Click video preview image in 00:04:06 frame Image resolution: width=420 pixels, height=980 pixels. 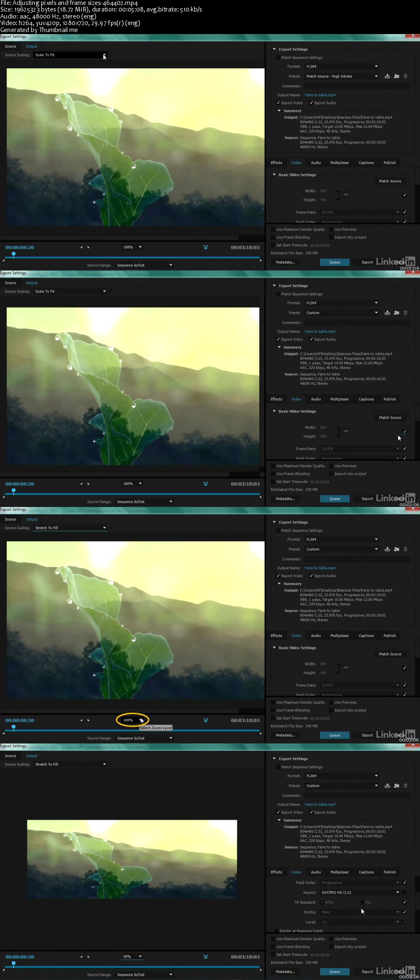point(132,859)
